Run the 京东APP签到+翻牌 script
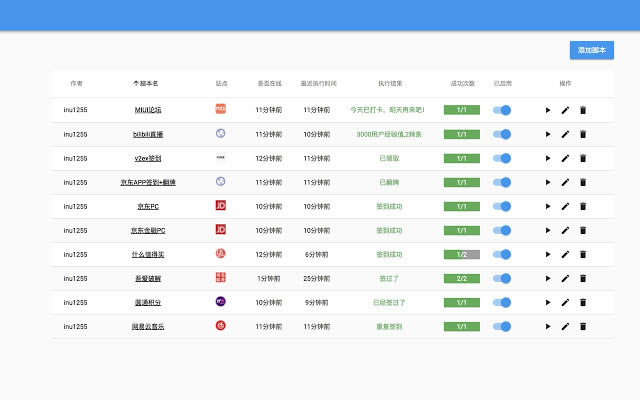 [548, 182]
